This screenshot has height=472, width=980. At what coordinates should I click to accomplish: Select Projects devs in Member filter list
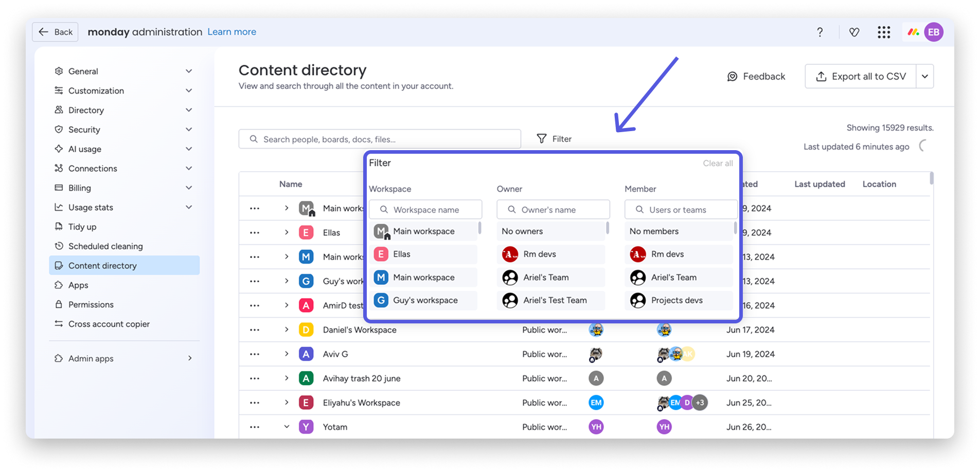pos(679,300)
